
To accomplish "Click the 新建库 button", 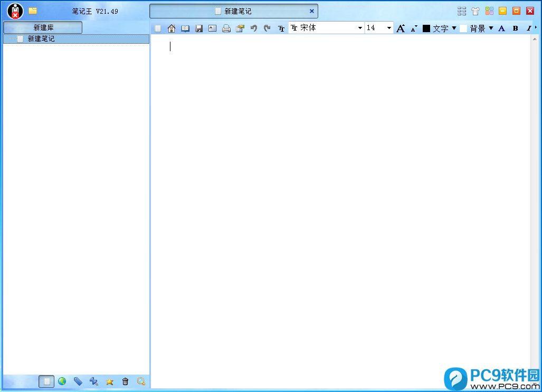I will coord(43,27).
